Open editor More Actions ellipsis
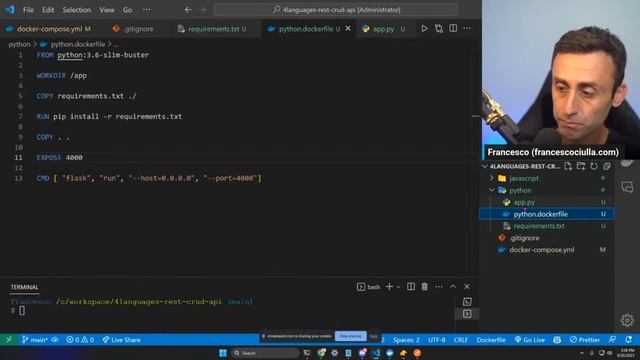This screenshot has height=360, width=640. 467,29
